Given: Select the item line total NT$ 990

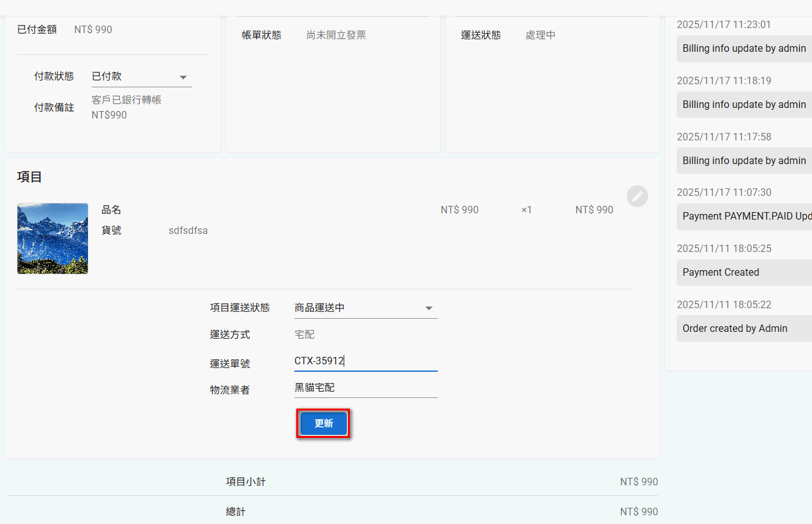Looking at the screenshot, I should pos(594,210).
